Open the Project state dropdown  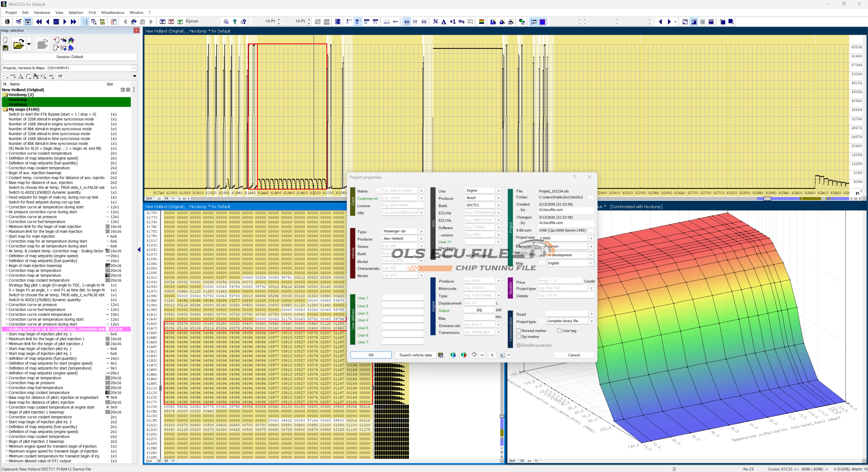click(590, 255)
